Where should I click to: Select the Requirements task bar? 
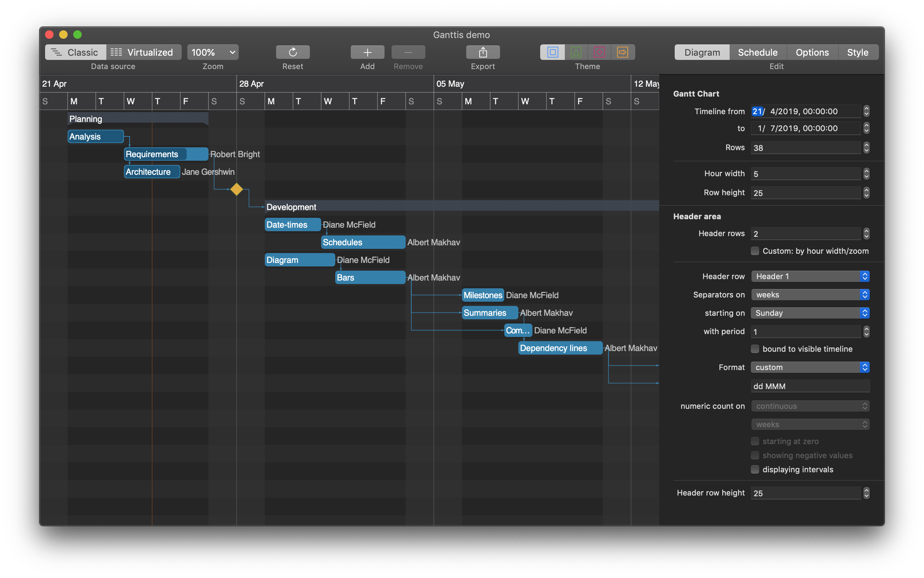pyautogui.click(x=166, y=154)
